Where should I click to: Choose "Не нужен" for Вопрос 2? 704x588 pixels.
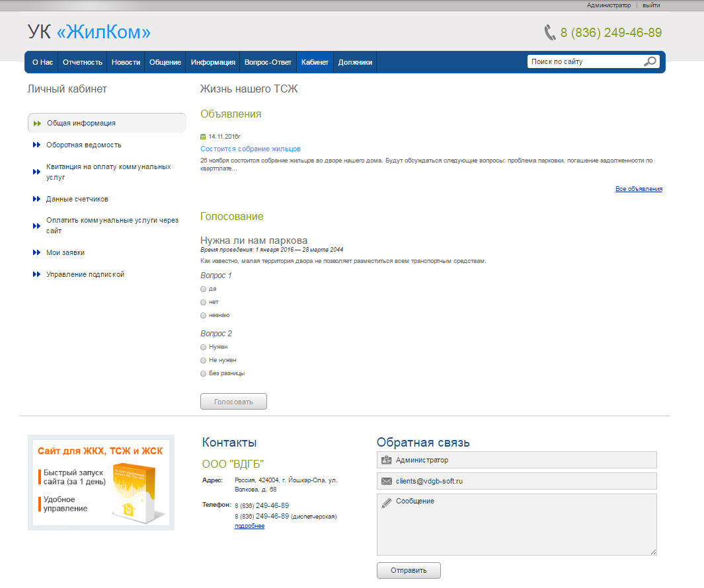(x=204, y=360)
